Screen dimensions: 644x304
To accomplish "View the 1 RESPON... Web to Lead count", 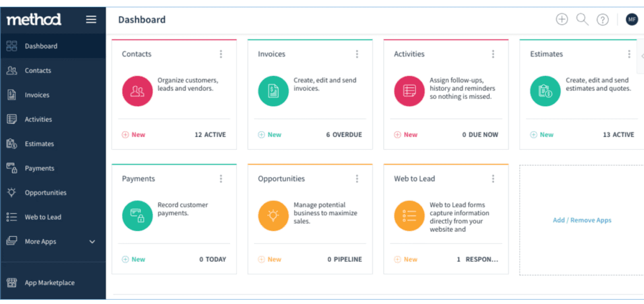I will click(x=477, y=259).
